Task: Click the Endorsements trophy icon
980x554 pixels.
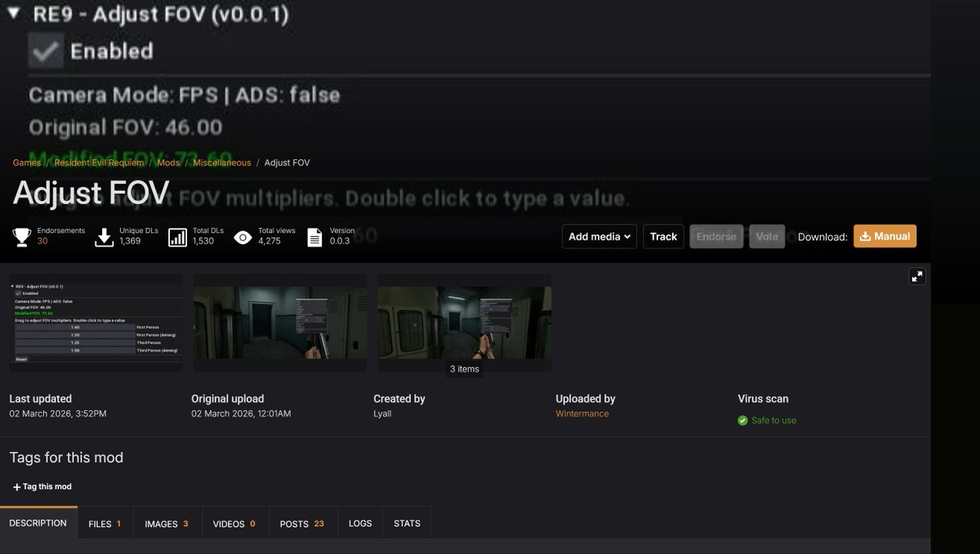Action: (x=22, y=237)
